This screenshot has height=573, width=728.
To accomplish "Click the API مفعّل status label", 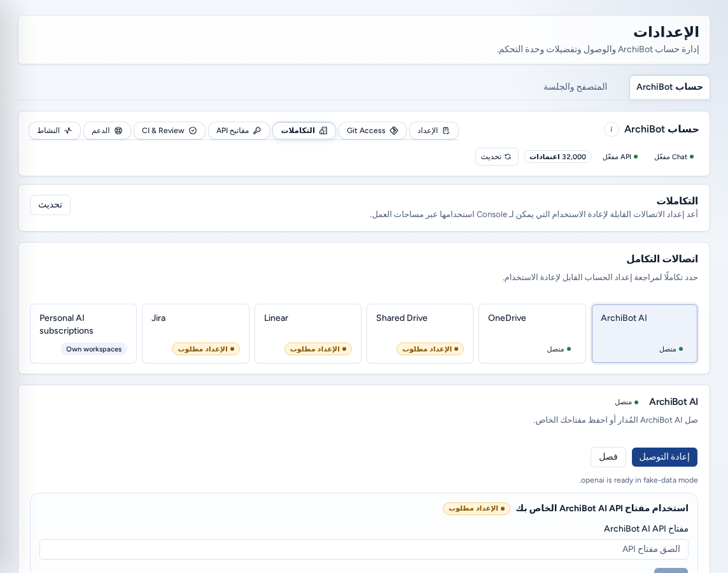I will coord(620,157).
